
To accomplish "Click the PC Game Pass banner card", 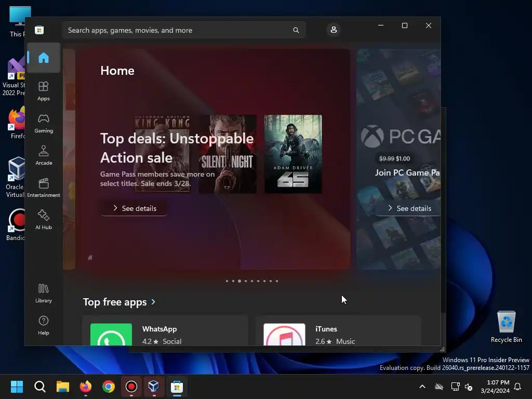I will 398,159.
